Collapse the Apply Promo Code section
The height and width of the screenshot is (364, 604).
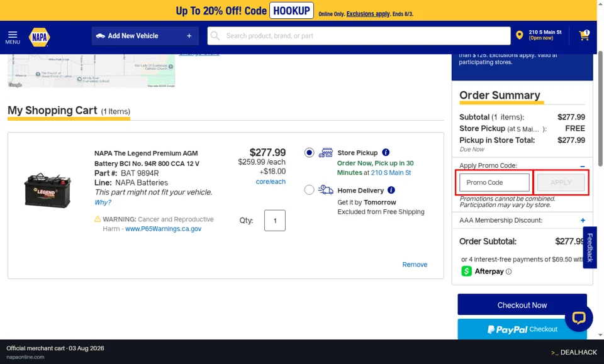coord(583,166)
